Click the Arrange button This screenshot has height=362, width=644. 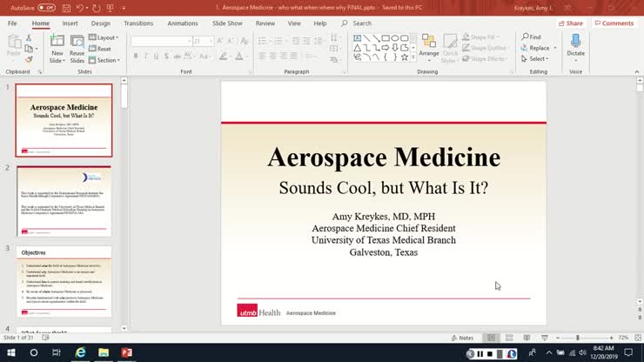click(429, 49)
